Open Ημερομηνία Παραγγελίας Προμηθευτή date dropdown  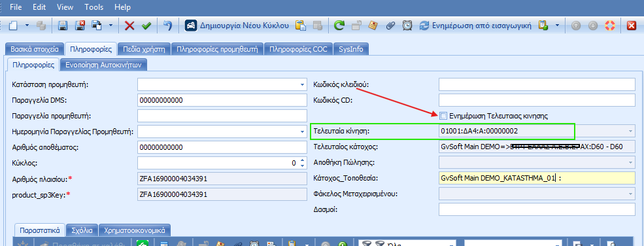[x=302, y=132]
